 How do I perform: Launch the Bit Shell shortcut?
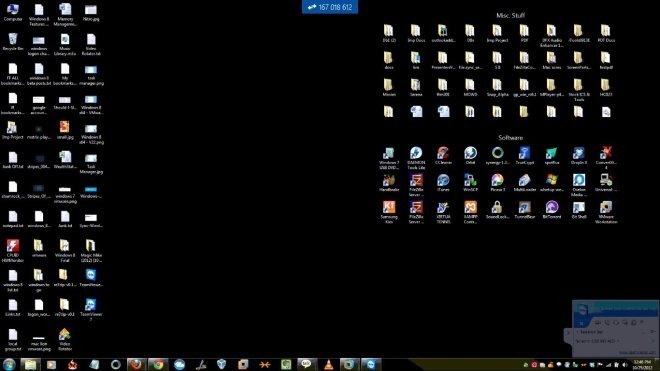[579, 210]
